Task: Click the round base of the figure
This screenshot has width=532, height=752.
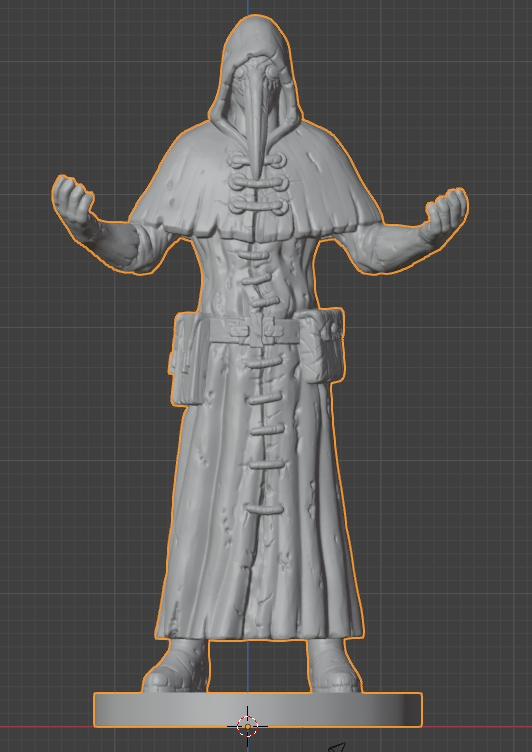Action: pyautogui.click(x=258, y=710)
